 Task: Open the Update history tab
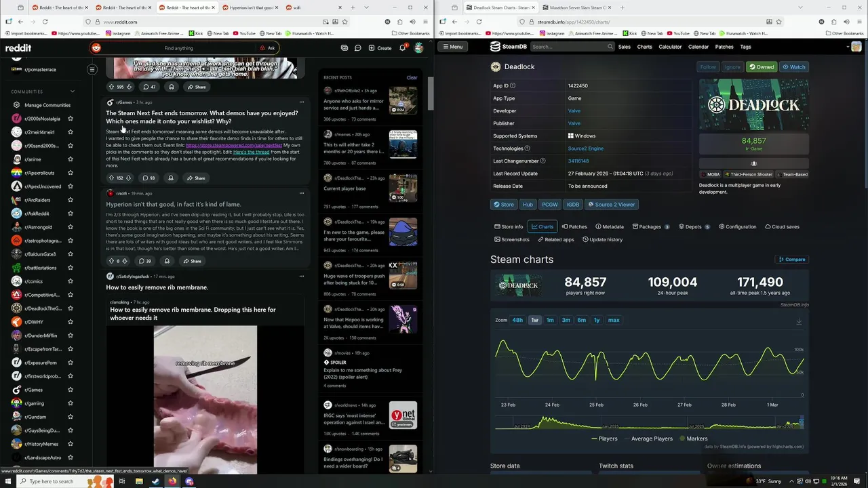coord(602,239)
